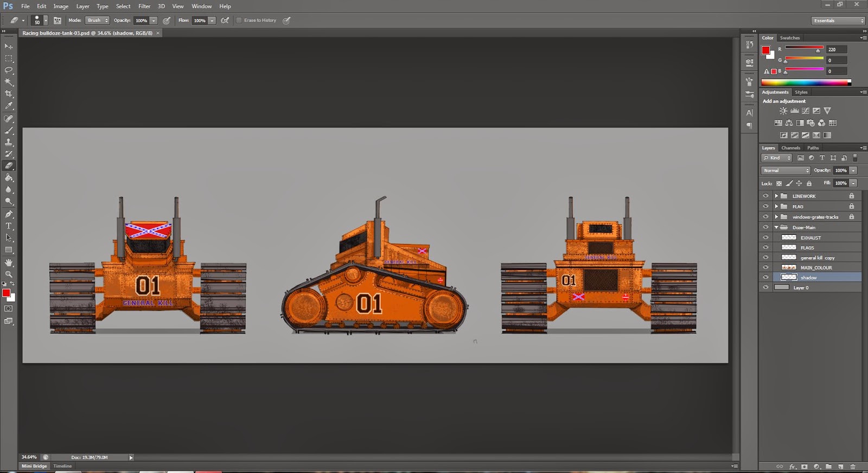Open the status bar info arrow

131,457
